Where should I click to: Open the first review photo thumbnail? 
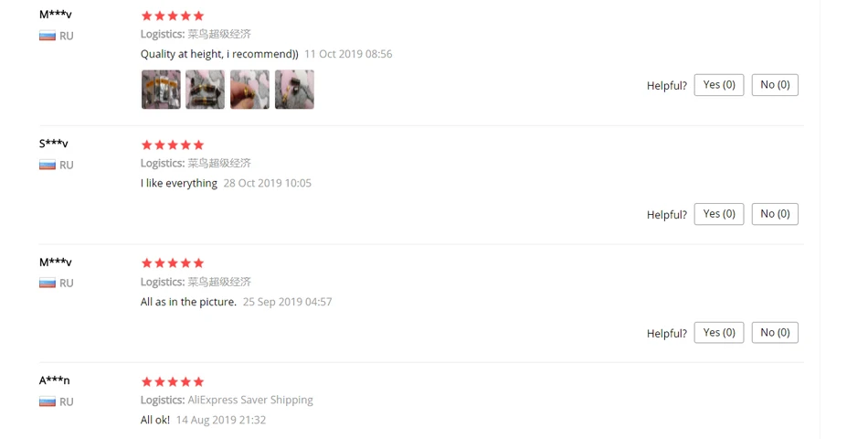point(161,90)
